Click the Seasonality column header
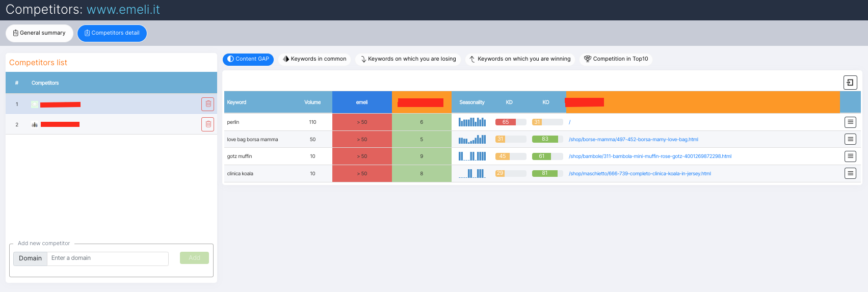 point(472,102)
